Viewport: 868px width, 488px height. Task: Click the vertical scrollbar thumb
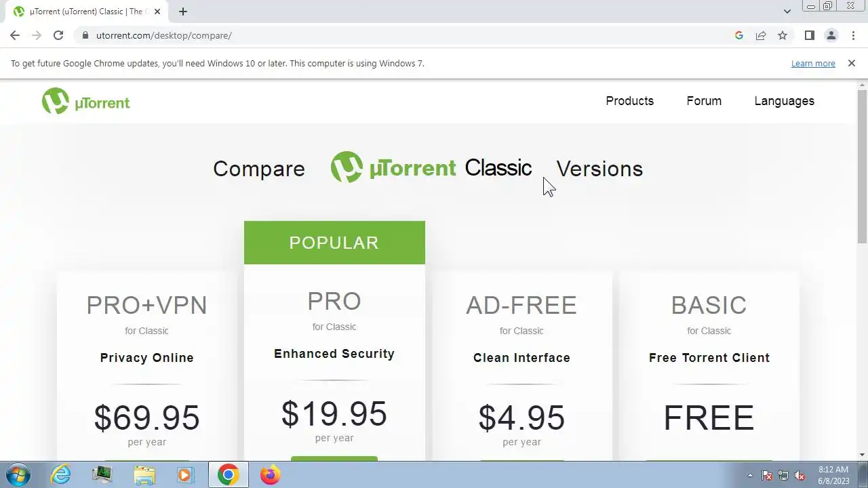pyautogui.click(x=863, y=167)
